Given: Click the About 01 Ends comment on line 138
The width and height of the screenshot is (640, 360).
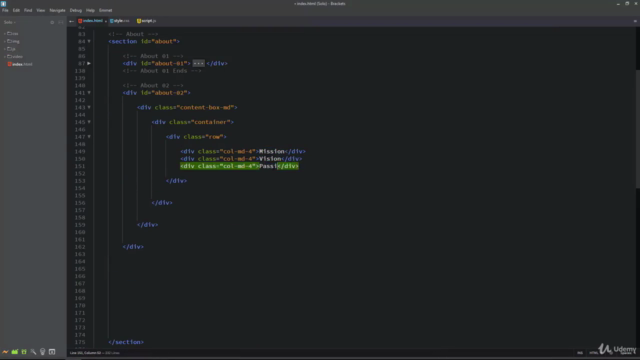Looking at the screenshot, I should click(162, 71).
